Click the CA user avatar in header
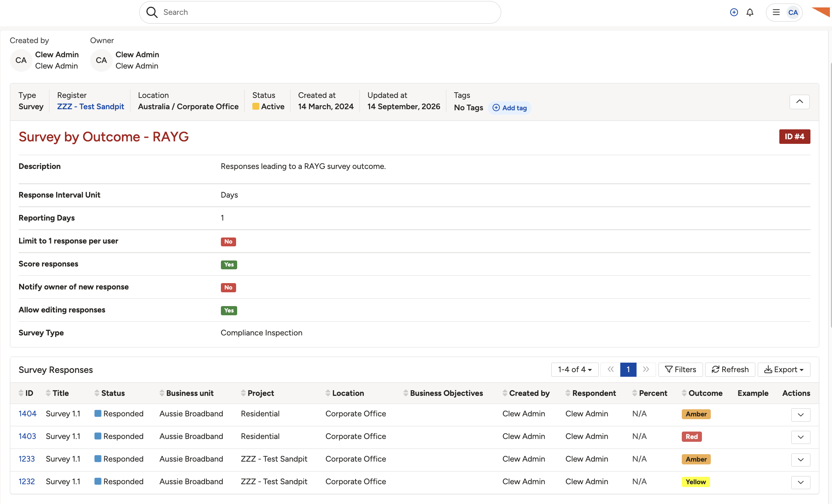Screen dimensions: 832x504 (793, 12)
